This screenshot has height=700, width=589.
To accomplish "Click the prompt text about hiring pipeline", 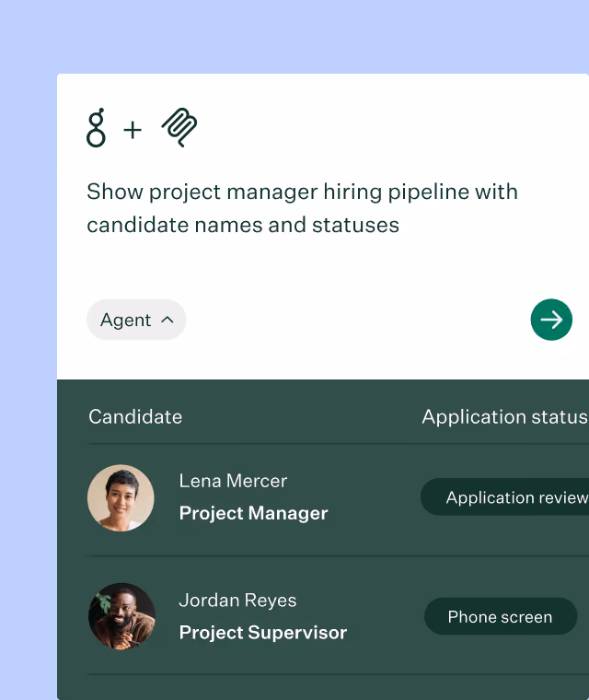I will (x=302, y=208).
